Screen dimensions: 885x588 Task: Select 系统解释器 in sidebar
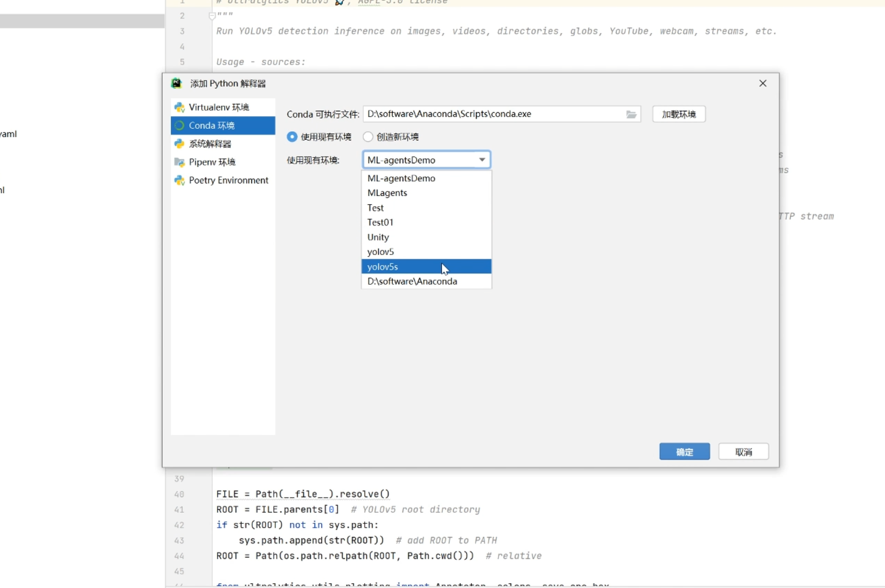223,144
